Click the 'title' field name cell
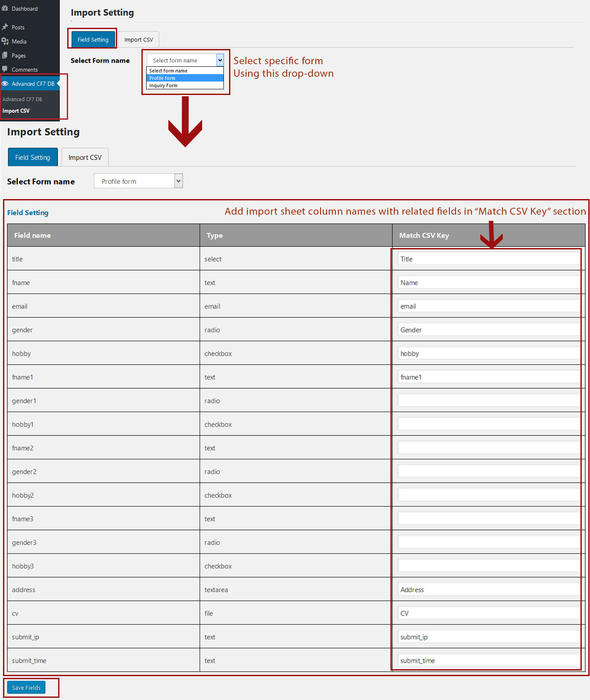 pos(104,259)
